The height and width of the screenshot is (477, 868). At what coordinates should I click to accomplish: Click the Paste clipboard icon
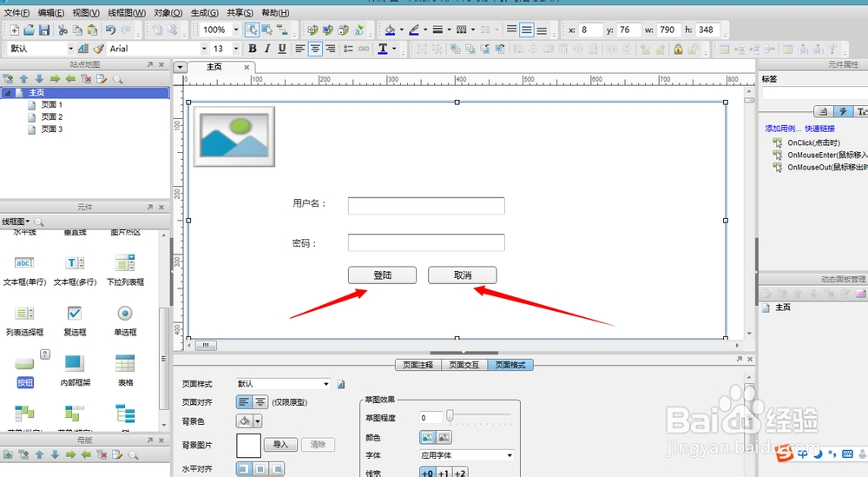93,30
